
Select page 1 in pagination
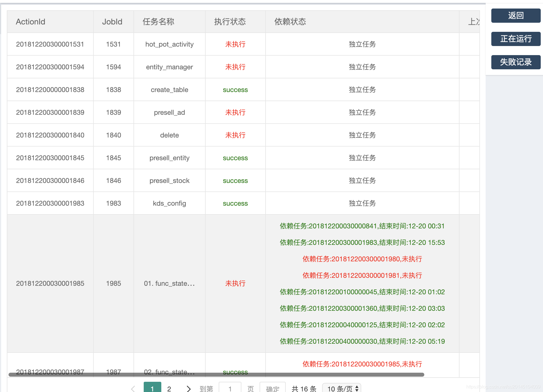click(x=152, y=387)
